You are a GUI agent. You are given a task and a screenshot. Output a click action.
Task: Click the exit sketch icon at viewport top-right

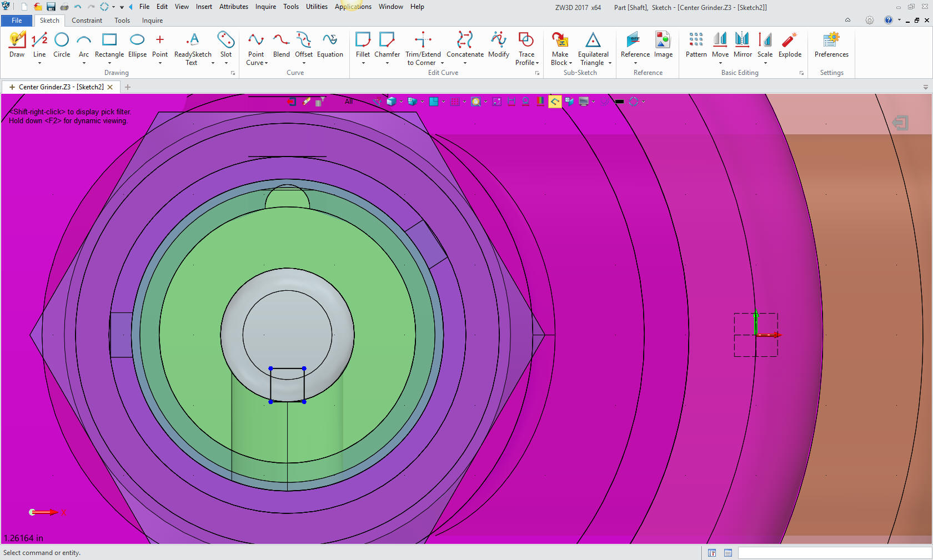[900, 123]
